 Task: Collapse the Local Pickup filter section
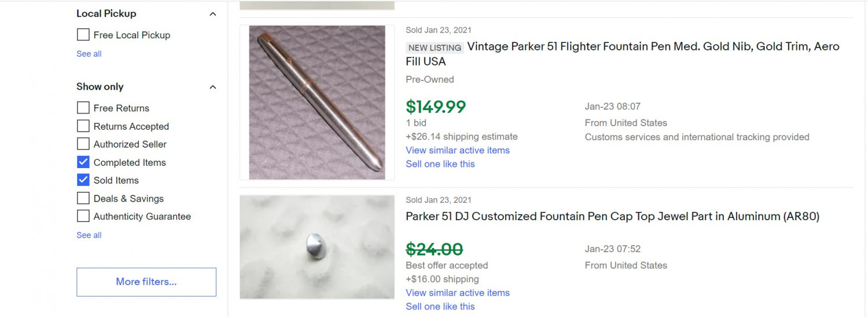point(212,14)
